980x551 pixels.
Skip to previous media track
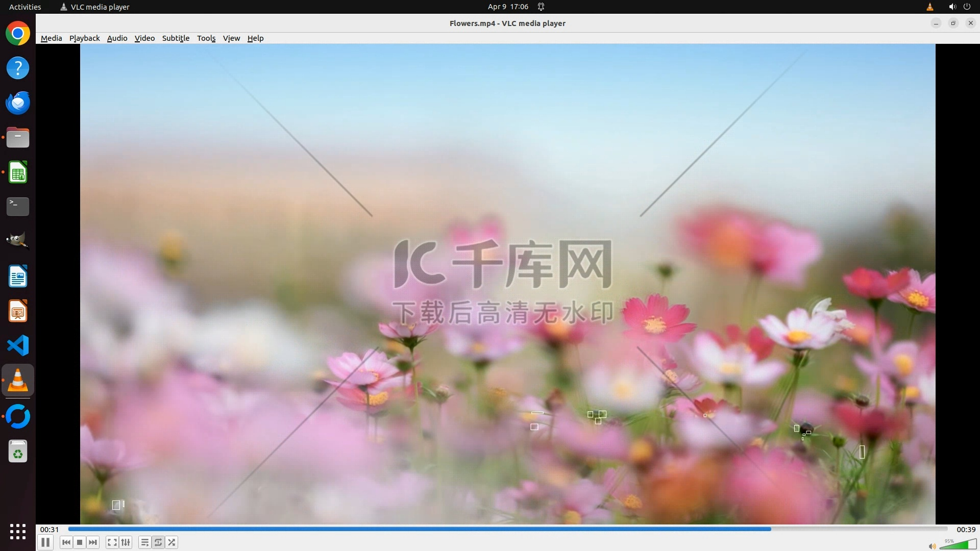pyautogui.click(x=66, y=542)
